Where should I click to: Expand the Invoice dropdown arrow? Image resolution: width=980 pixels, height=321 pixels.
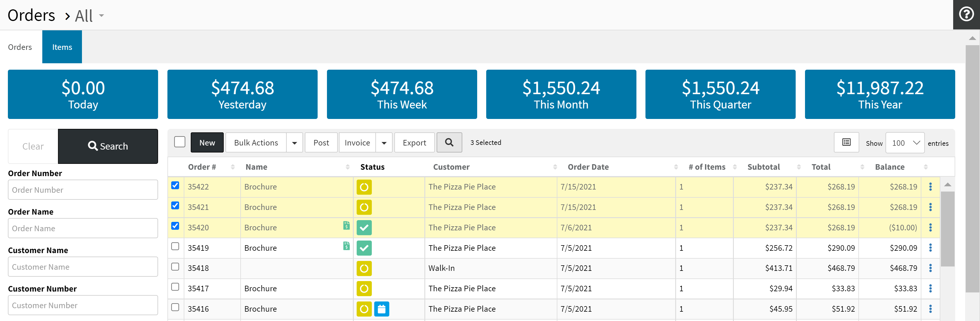tap(384, 143)
